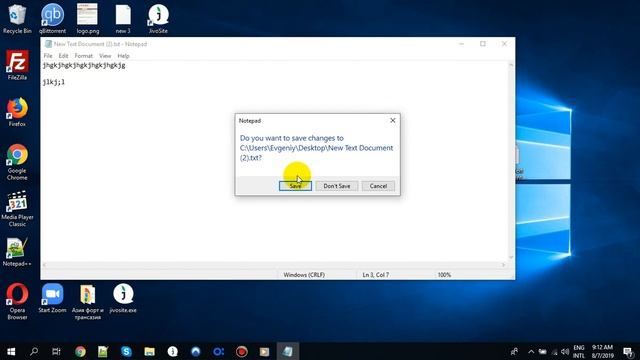Open Notepad++ from the taskbar
Viewport: 640px width, 360px height.
103,351
